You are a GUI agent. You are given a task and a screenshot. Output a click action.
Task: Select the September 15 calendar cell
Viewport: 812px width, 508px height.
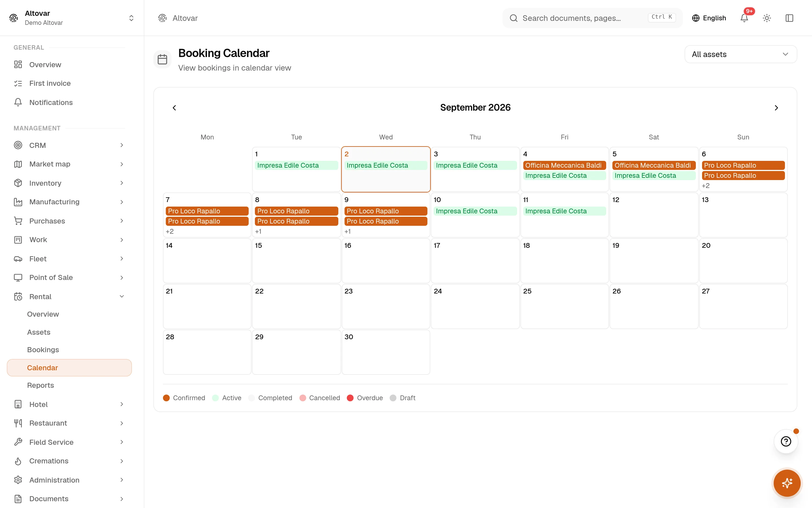click(x=296, y=261)
